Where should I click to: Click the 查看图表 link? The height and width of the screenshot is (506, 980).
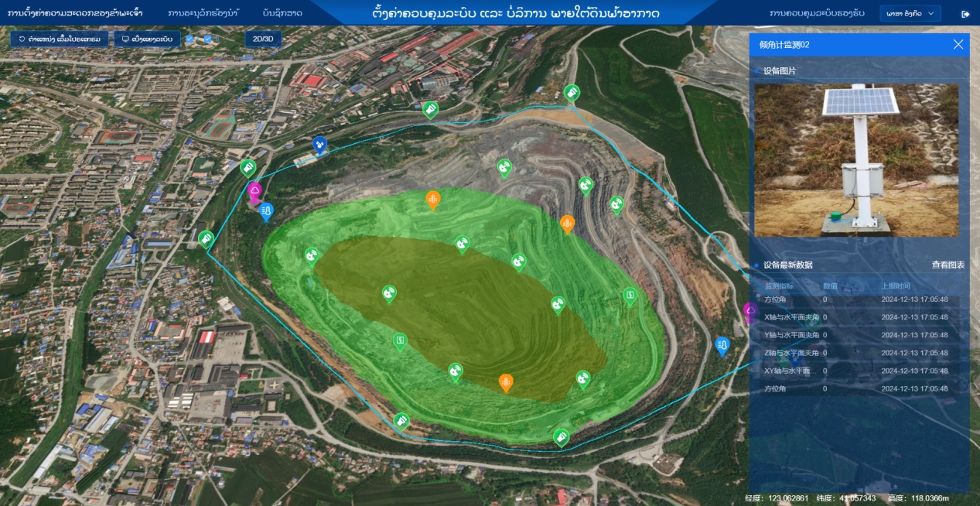pos(948,265)
